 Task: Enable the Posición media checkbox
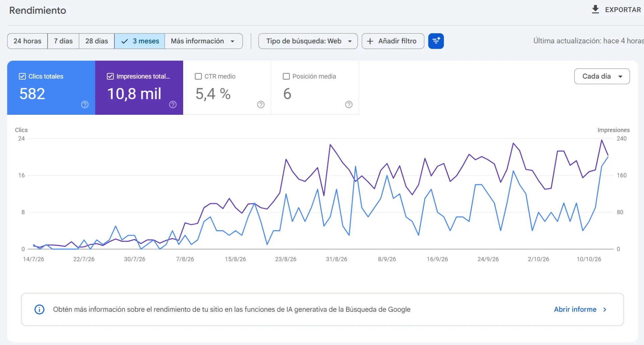tap(286, 77)
